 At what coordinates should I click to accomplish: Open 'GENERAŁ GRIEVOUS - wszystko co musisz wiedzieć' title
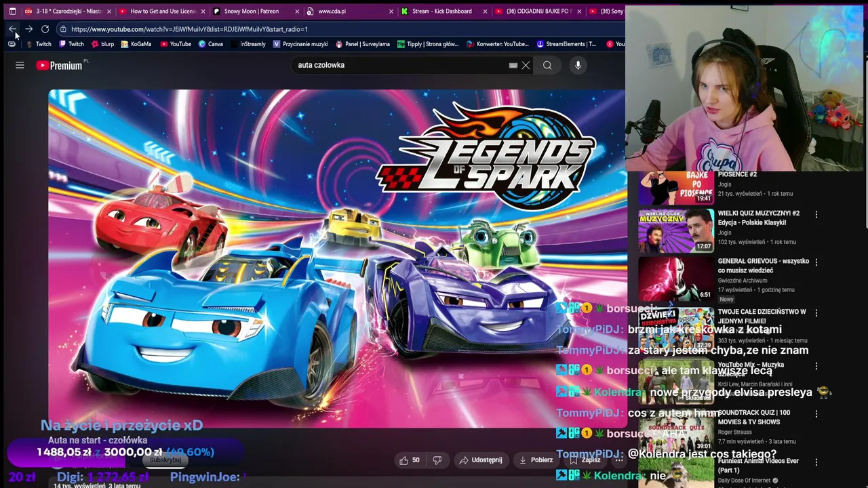764,266
